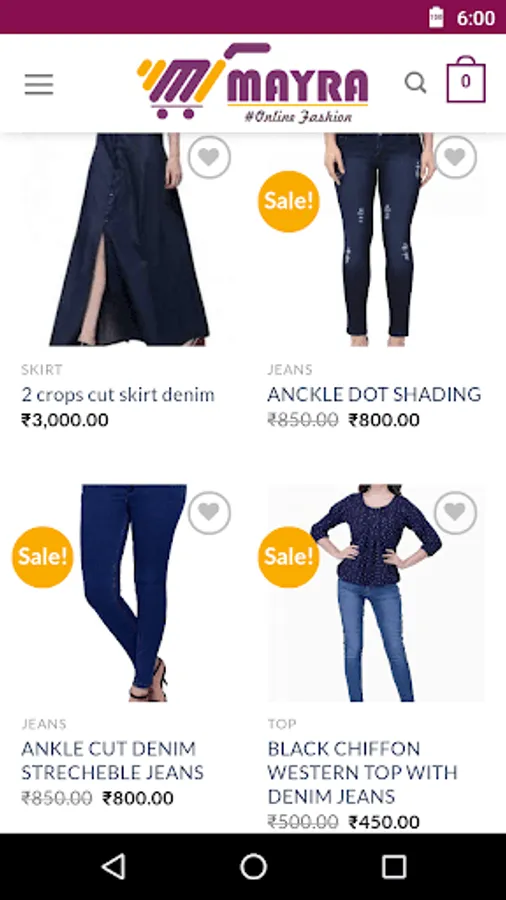The width and height of the screenshot is (506, 900).
Task: Open the hamburger navigation menu
Action: [39, 84]
